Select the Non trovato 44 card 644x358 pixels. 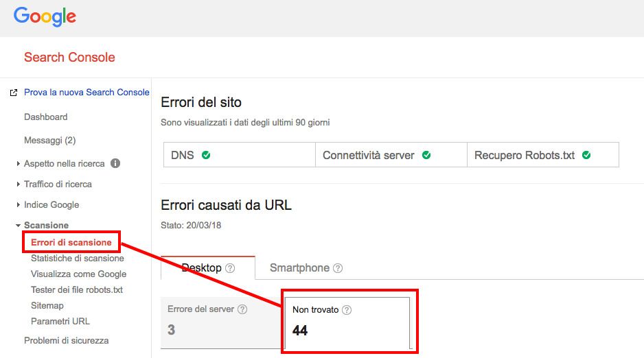click(347, 323)
